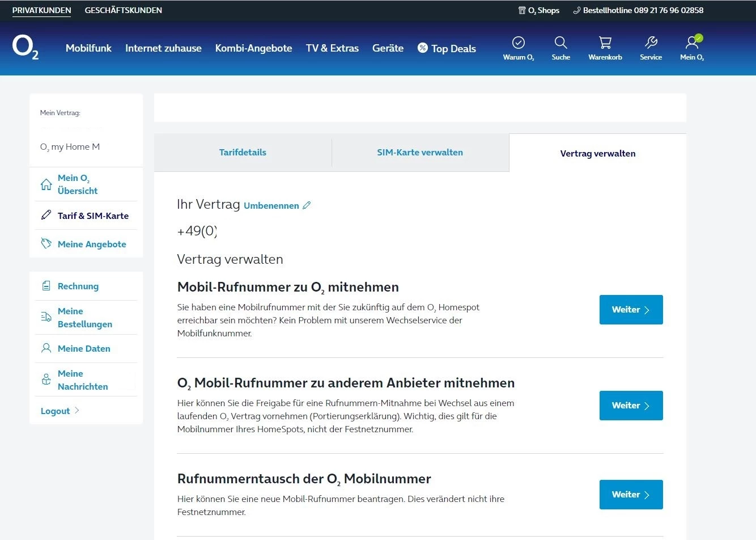756x540 pixels.
Task: Click the phone icon beside Bestellhotline
Action: [577, 10]
